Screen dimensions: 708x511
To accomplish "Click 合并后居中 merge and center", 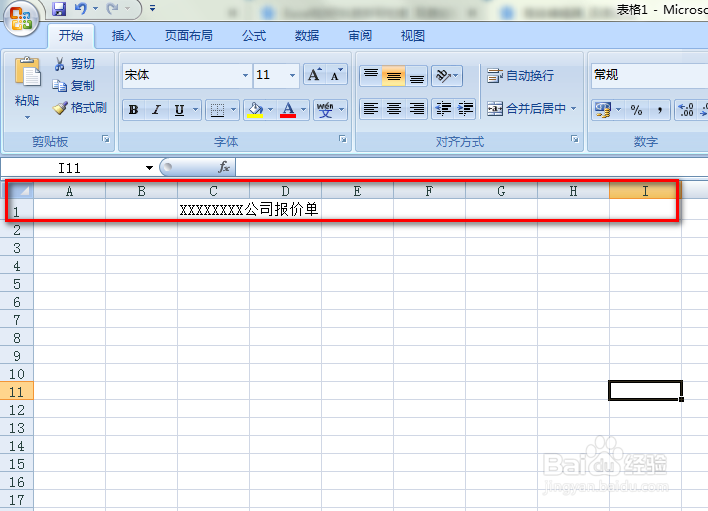I will (526, 109).
